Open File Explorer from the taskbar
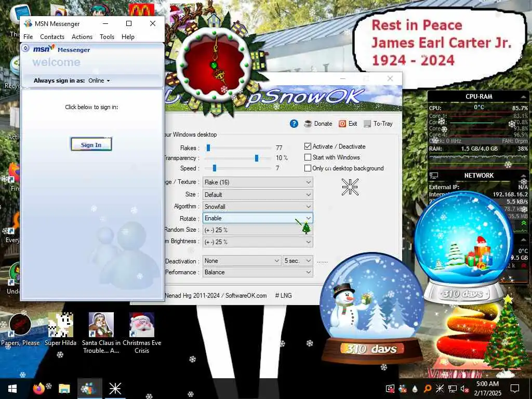The height and width of the screenshot is (399, 532). pyautogui.click(x=64, y=389)
